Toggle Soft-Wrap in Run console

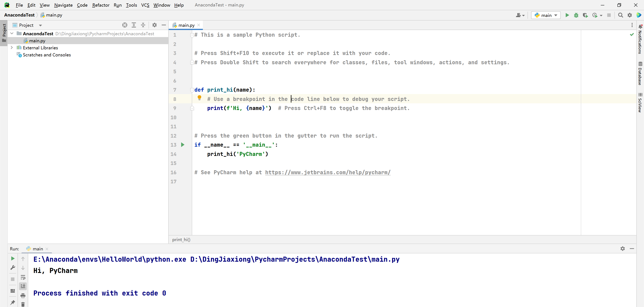[x=23, y=277]
